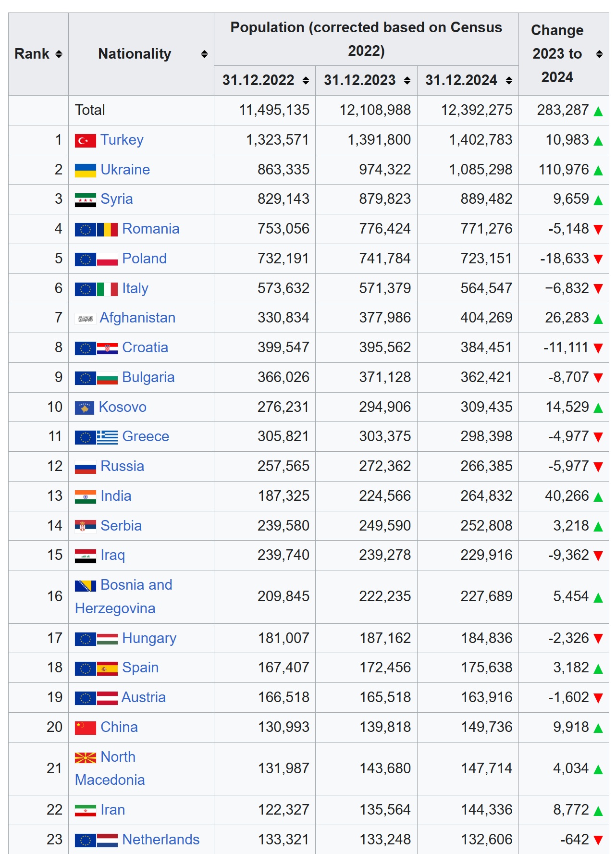616x854 pixels.
Task: Click the Hungary flag icon
Action: [107, 639]
